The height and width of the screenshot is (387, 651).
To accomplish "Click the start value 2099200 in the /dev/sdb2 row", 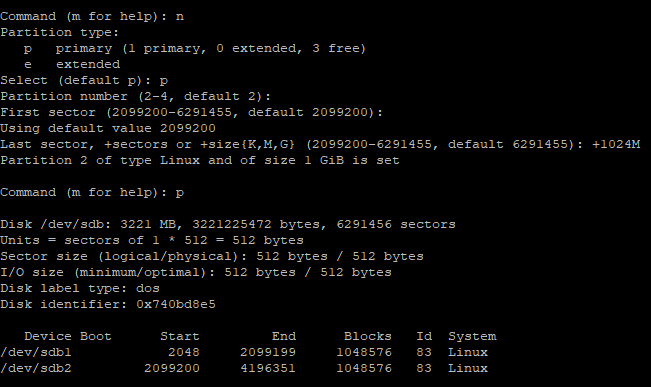I will coord(172,368).
